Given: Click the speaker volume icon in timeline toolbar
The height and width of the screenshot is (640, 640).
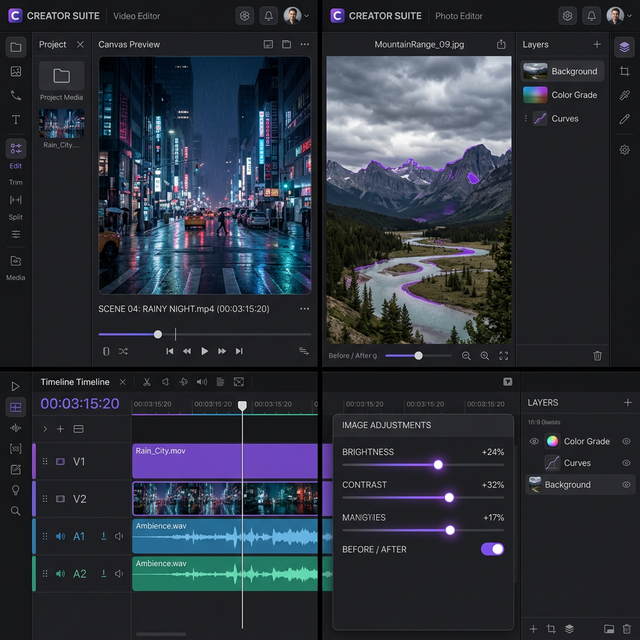Looking at the screenshot, I should (x=202, y=382).
